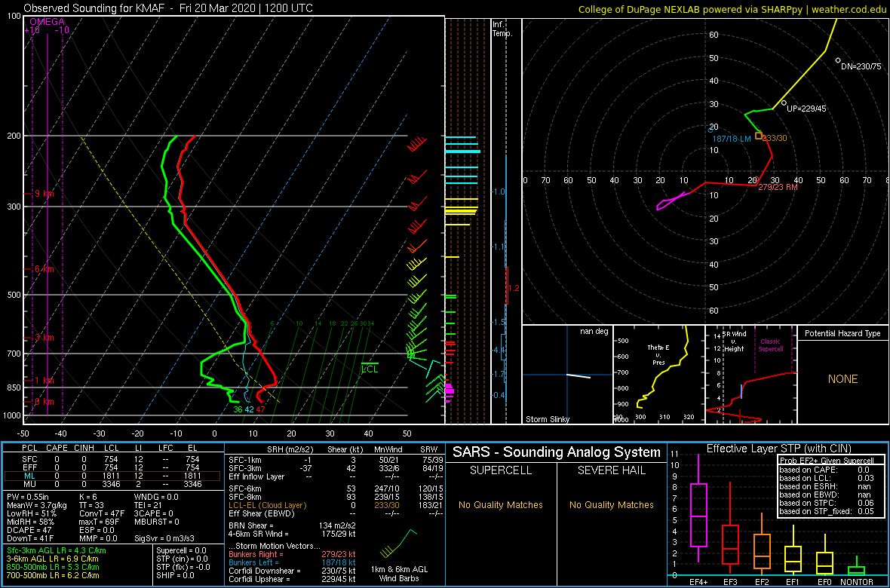Click the Prob EF2+ Given Supercell header
Viewport: 890px width, 588px height.
point(826,460)
